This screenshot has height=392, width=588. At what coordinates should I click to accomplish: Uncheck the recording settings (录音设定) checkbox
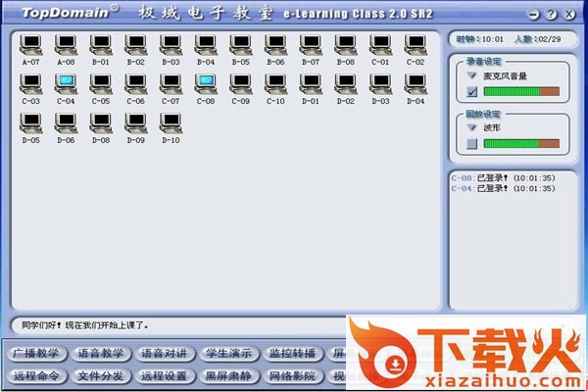472,92
